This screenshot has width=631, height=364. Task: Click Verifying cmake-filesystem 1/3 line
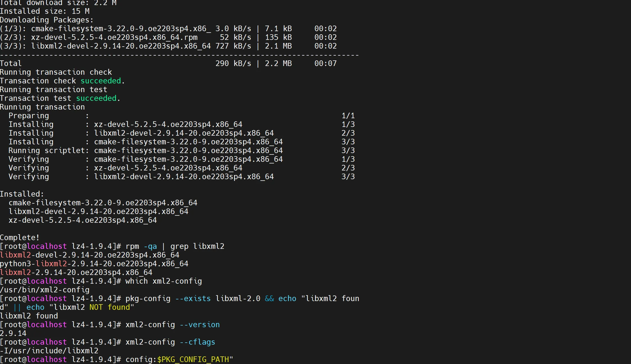pos(182,159)
